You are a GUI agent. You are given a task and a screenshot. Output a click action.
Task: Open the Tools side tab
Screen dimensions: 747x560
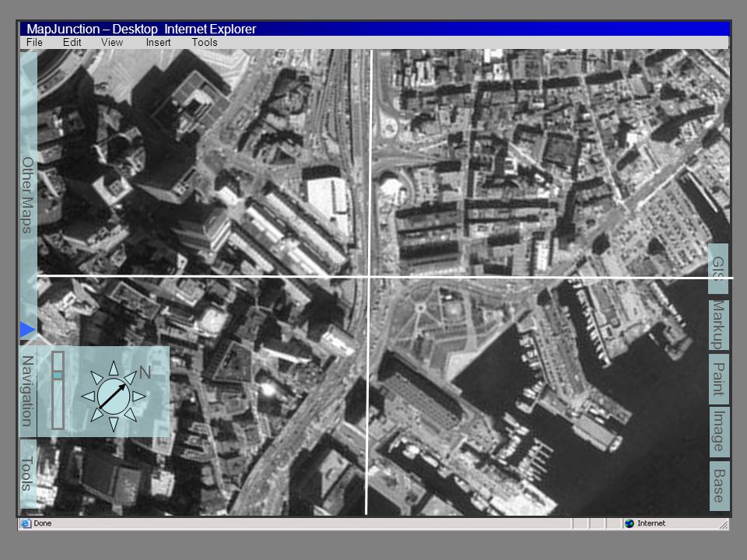(28, 474)
